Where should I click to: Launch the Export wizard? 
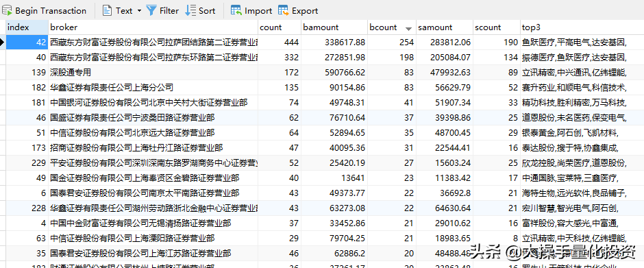[298, 11]
